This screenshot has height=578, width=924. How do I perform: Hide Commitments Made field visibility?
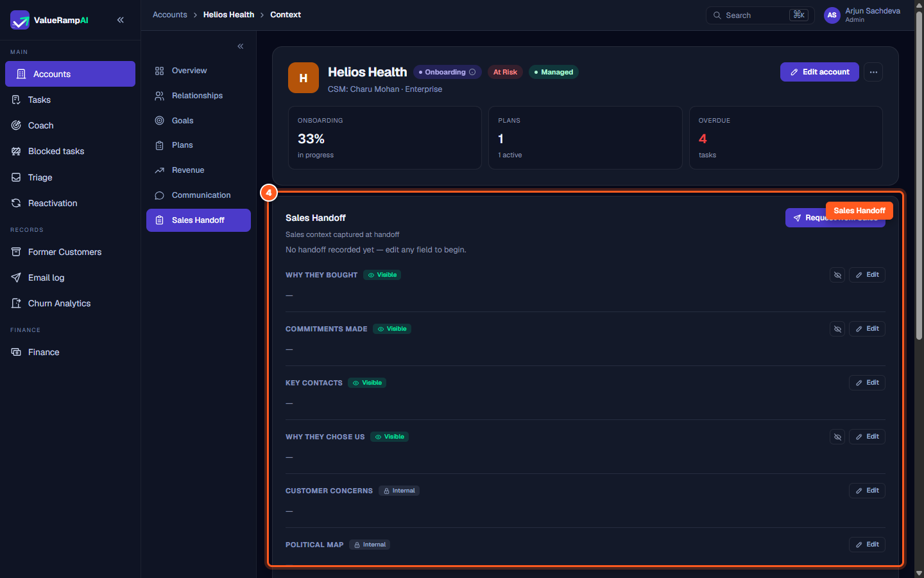(x=837, y=329)
